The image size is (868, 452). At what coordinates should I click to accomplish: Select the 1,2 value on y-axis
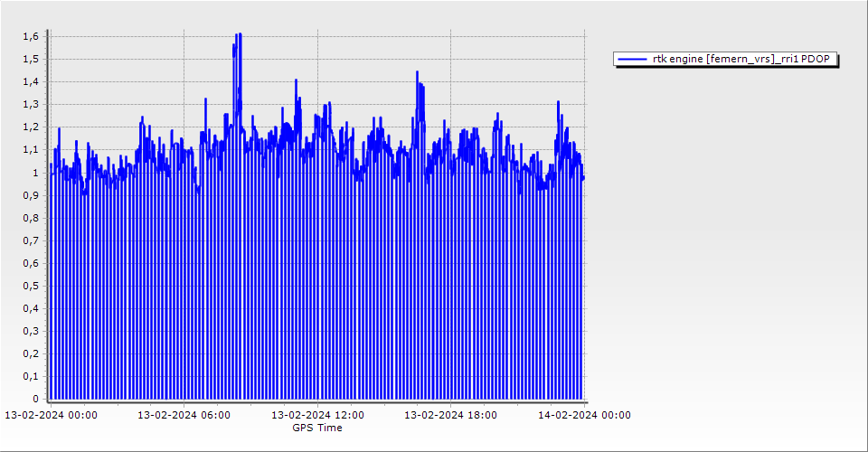tap(30, 127)
